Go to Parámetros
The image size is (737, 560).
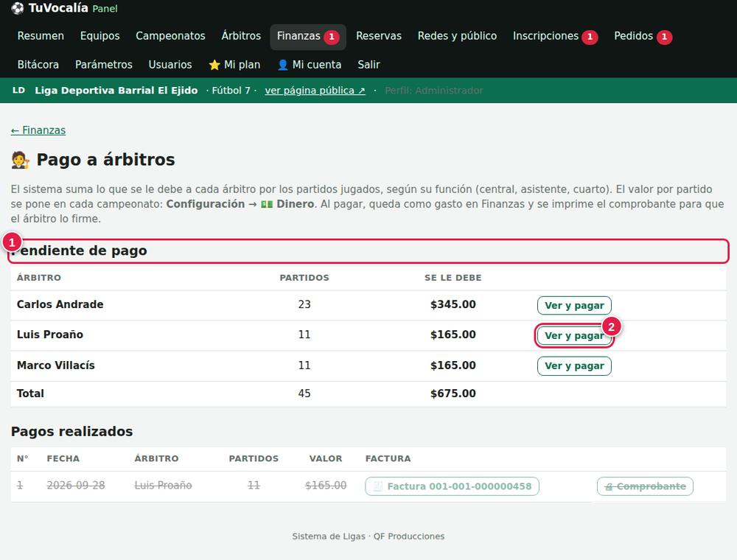104,65
